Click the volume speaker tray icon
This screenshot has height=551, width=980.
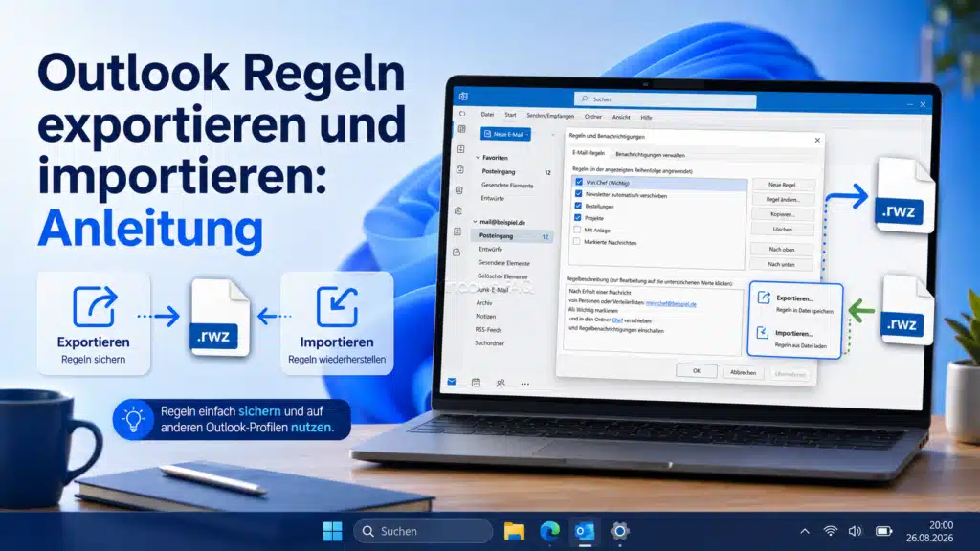855,531
